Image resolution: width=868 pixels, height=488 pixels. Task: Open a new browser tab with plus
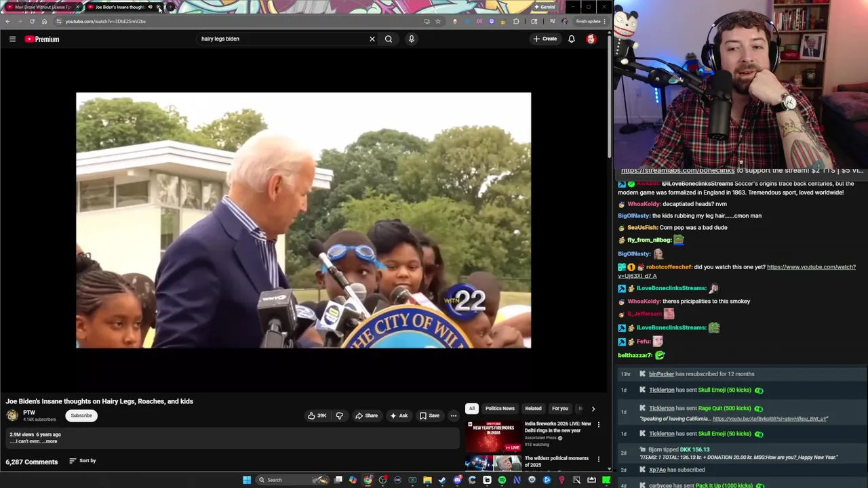point(171,7)
